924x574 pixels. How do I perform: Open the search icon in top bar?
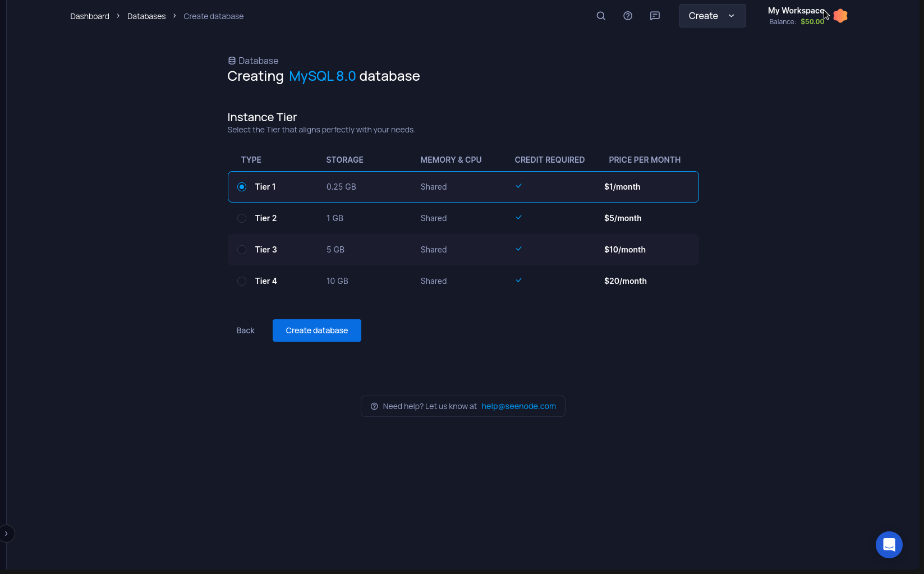coord(601,16)
